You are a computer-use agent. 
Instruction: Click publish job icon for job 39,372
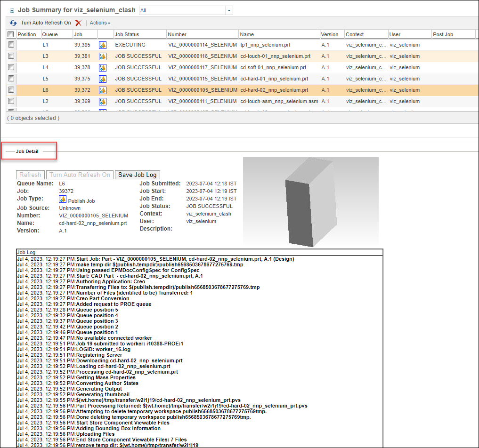[103, 90]
